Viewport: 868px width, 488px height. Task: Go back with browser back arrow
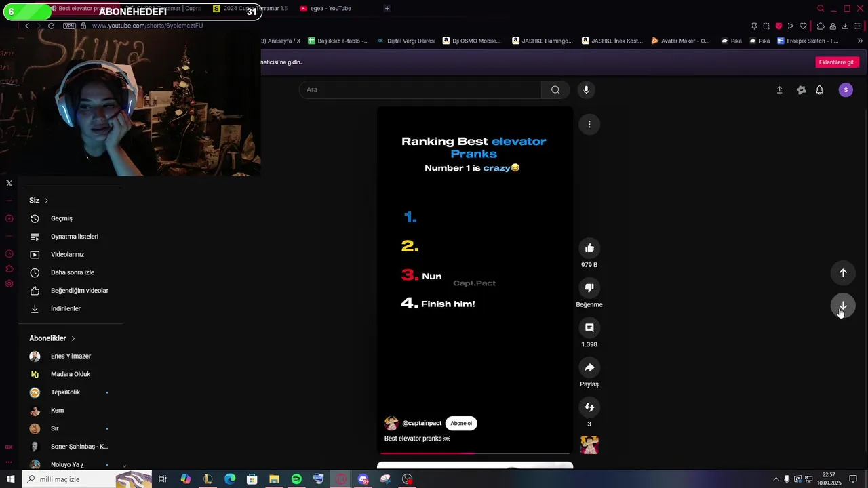pyautogui.click(x=26, y=26)
